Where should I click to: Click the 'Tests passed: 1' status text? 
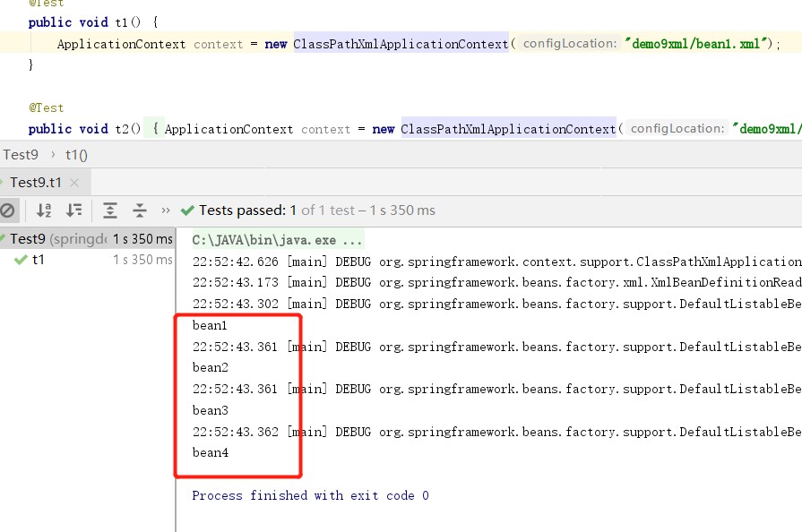247,210
